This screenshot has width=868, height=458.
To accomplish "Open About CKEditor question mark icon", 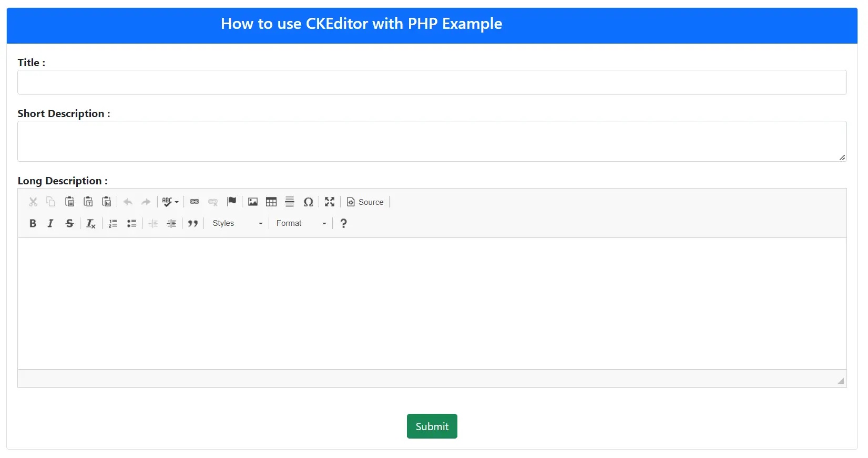I will (x=343, y=223).
